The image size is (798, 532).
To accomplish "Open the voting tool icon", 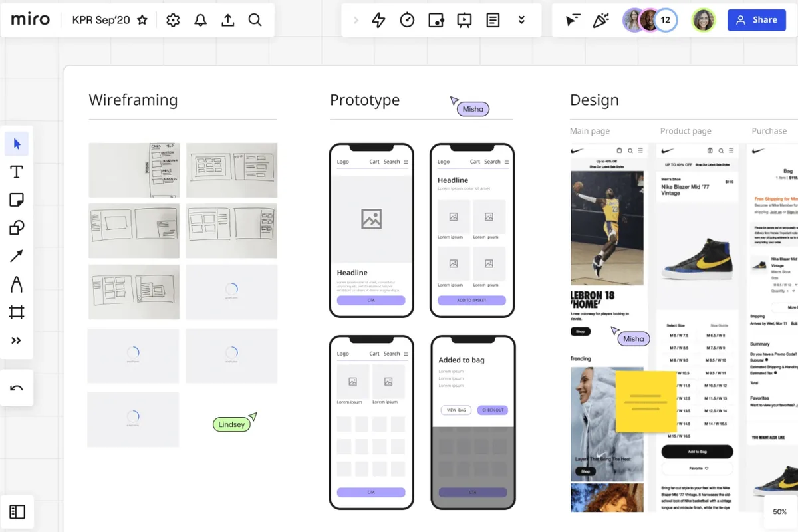I will (x=436, y=21).
